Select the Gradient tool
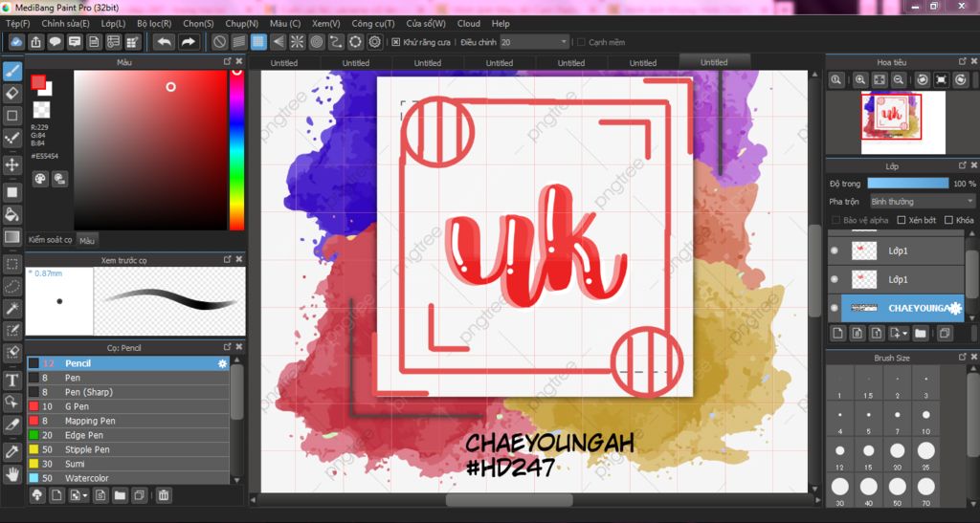 pos(11,237)
